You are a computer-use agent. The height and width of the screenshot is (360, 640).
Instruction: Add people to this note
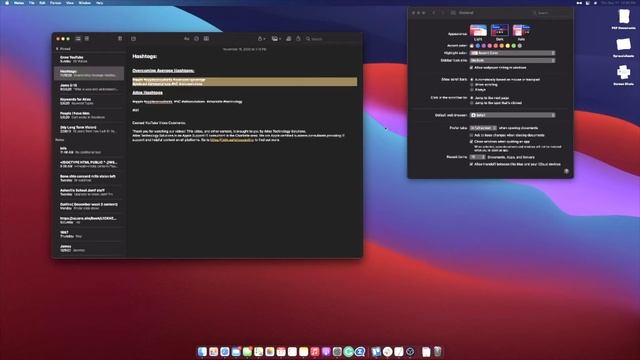point(289,38)
